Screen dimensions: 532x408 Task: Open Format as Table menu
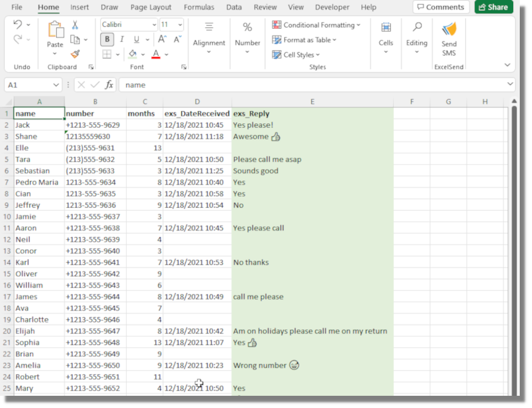point(305,40)
